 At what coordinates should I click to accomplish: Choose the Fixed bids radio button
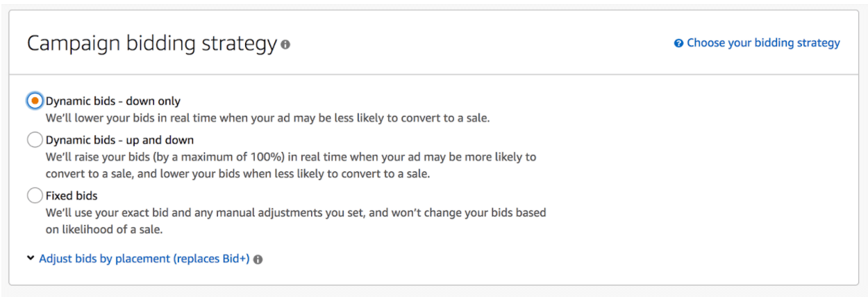[35, 196]
